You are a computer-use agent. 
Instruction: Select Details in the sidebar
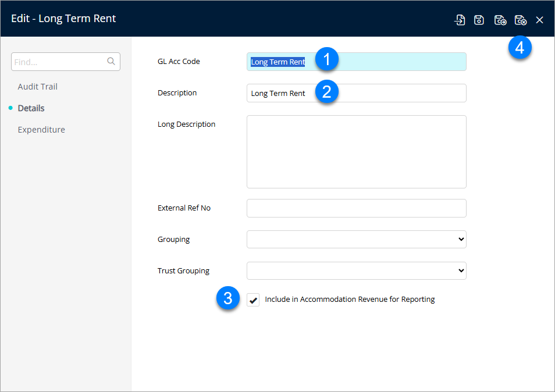31,108
